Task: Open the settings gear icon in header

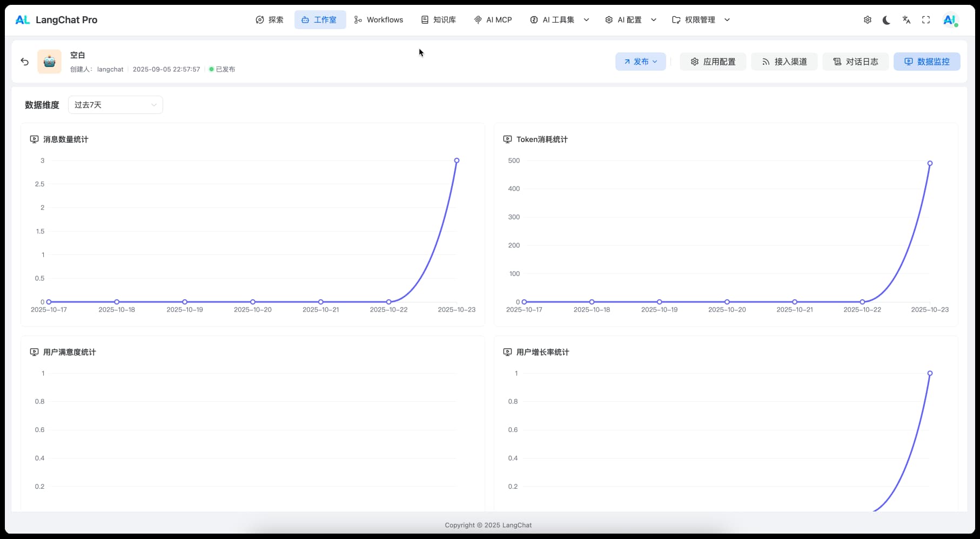Action: point(867,20)
